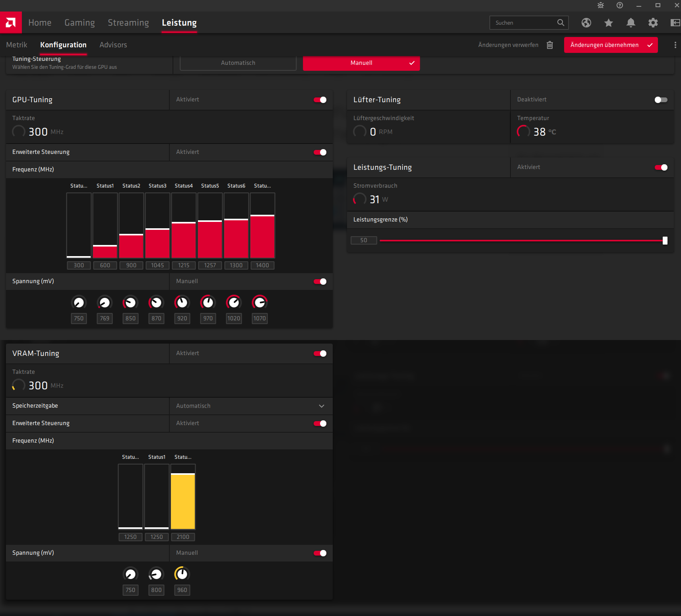681x616 pixels.
Task: Click the VRAM voltage field showing 960
Action: [x=182, y=590]
